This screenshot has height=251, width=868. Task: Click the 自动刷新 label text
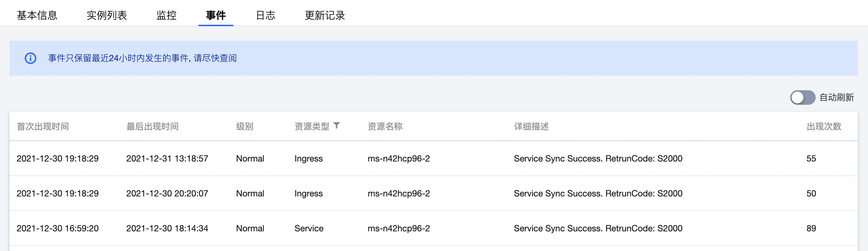837,97
